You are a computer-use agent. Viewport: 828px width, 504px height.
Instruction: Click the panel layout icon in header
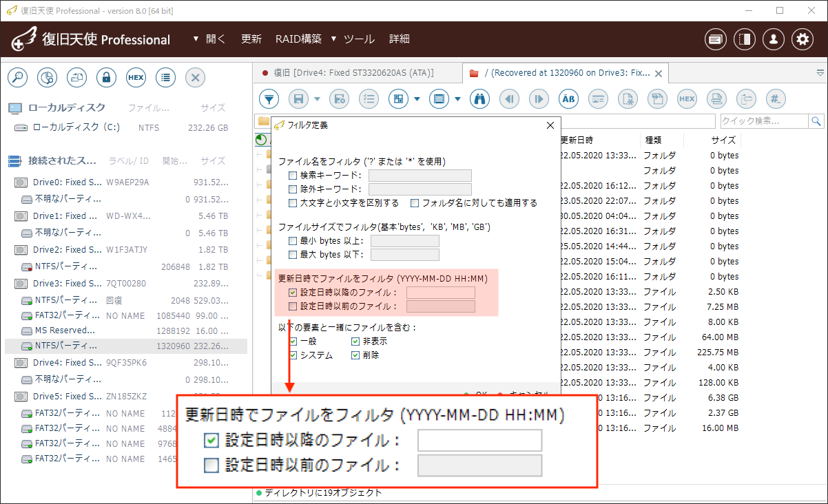pos(745,39)
